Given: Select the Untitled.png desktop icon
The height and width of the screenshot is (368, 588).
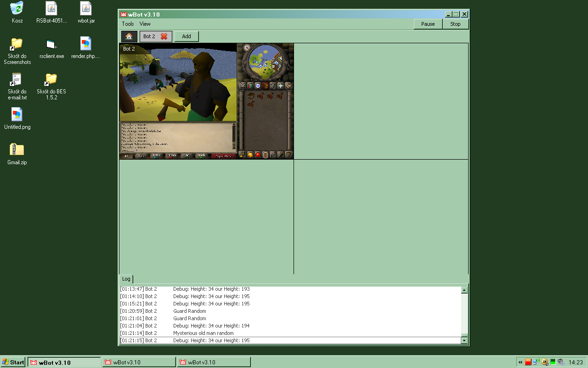Looking at the screenshot, I should coord(17,119).
